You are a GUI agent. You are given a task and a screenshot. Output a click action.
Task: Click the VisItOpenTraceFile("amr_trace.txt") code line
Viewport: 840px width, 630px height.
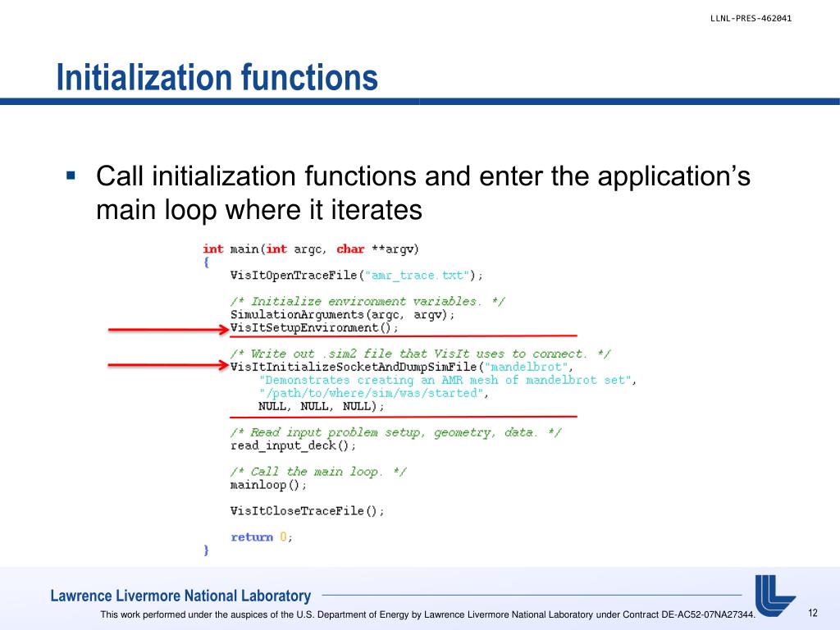[x=357, y=276]
